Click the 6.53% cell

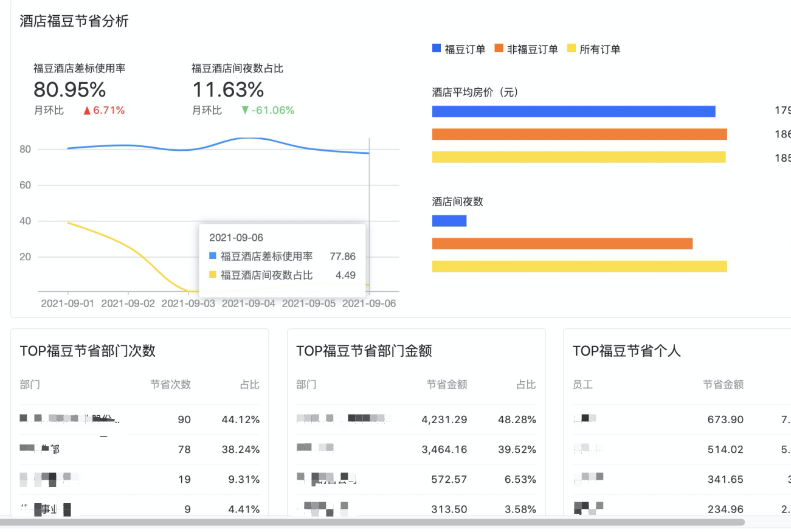click(x=520, y=479)
